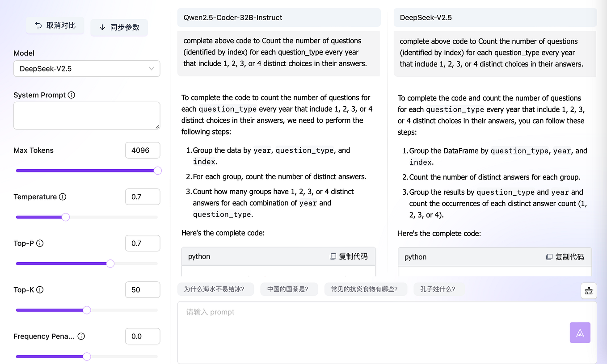The height and width of the screenshot is (364, 607).
Task: Click inside the System Prompt textarea
Action: 87,115
